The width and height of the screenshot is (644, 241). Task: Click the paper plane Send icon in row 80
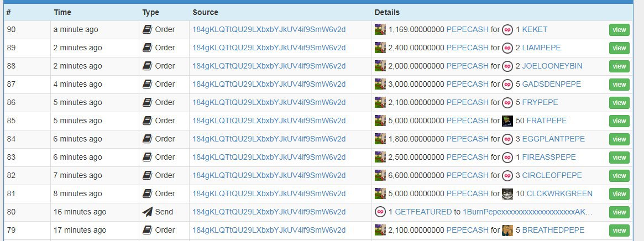(x=148, y=212)
